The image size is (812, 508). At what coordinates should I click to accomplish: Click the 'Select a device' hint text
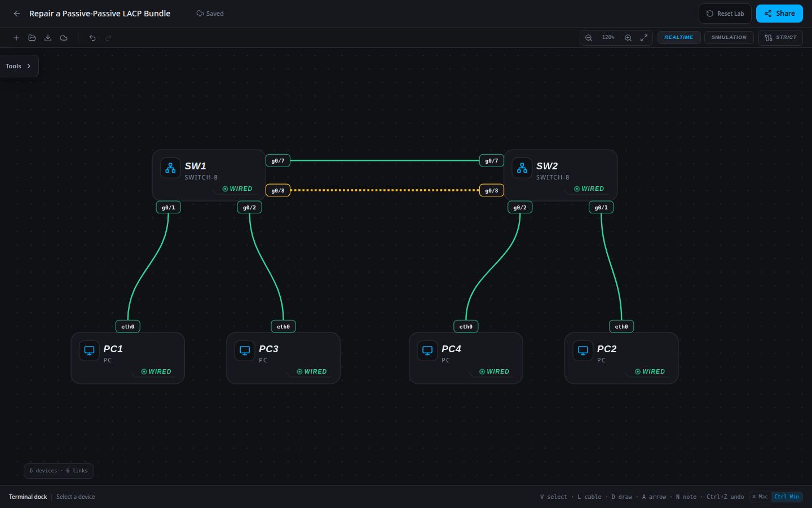pyautogui.click(x=76, y=497)
